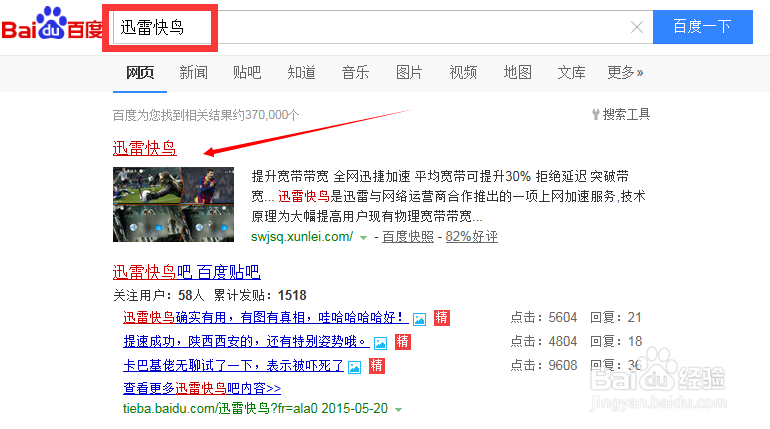Click result count text 约370,000个

click(x=266, y=115)
